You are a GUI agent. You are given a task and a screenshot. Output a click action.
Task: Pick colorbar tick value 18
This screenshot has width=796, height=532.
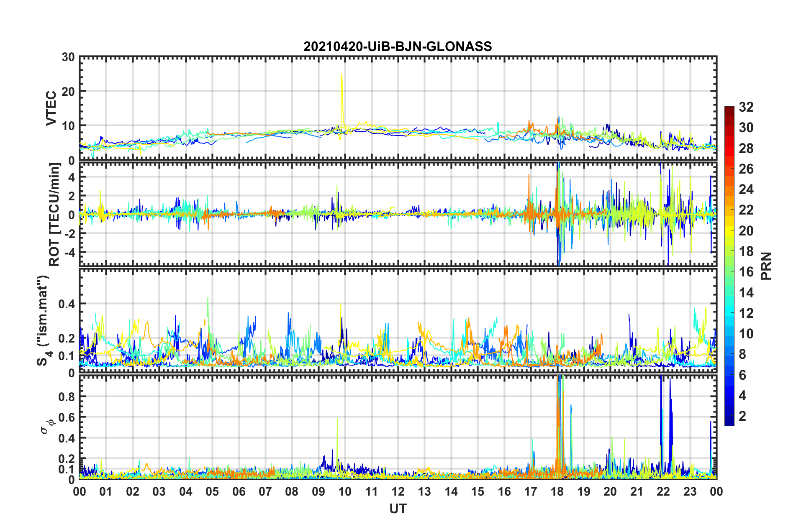pos(746,251)
